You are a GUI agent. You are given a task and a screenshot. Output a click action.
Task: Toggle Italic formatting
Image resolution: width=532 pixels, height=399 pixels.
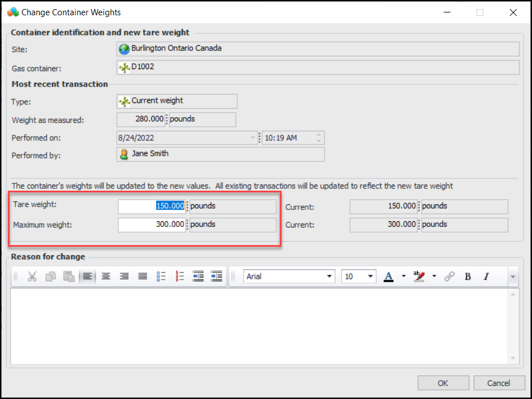click(x=486, y=276)
